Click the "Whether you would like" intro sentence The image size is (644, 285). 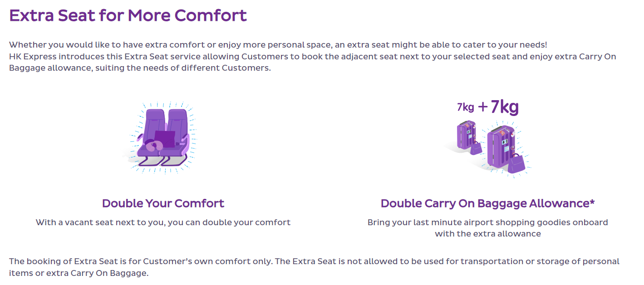point(278,45)
